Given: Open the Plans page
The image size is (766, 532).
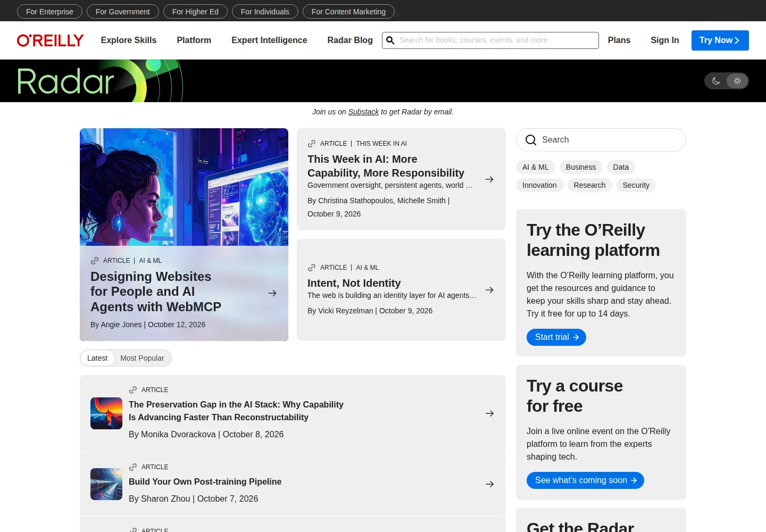Looking at the screenshot, I should [x=619, y=40].
